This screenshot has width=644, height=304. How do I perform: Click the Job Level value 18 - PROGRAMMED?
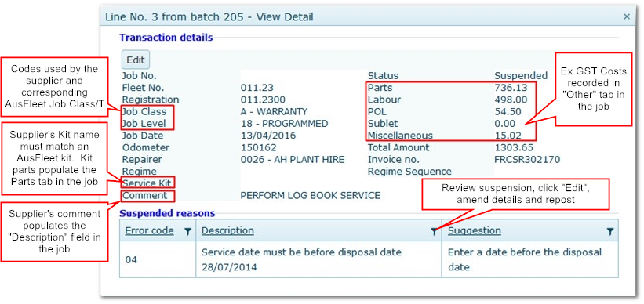284,124
